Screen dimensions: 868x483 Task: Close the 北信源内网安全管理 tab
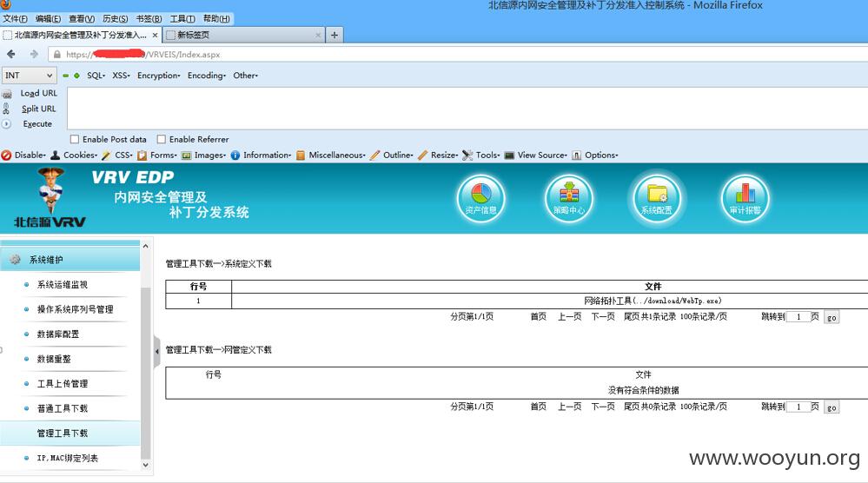(155, 36)
